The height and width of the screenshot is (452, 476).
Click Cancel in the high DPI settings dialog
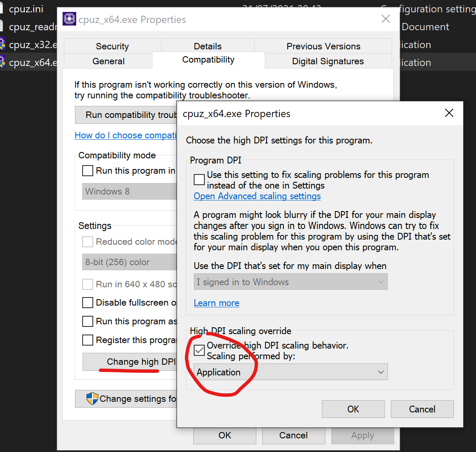pos(422,409)
